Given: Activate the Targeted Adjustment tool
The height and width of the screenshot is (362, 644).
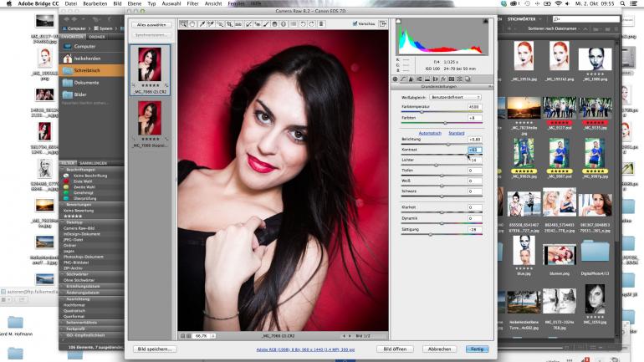Looking at the screenshot, I should pyautogui.click(x=221, y=24).
